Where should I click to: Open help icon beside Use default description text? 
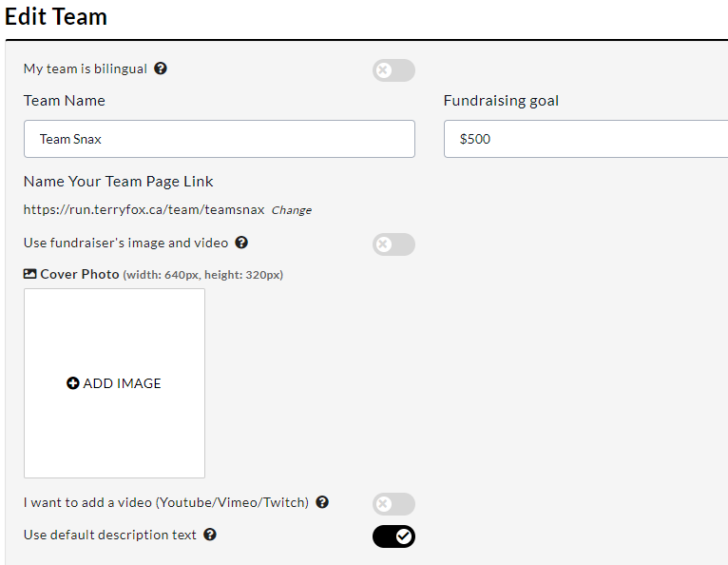210,535
